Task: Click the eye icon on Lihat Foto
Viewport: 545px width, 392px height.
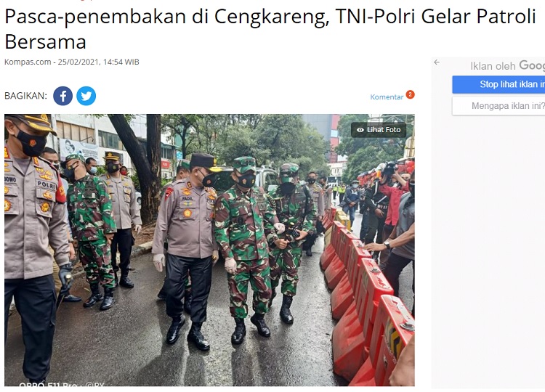Action: pyautogui.click(x=360, y=130)
